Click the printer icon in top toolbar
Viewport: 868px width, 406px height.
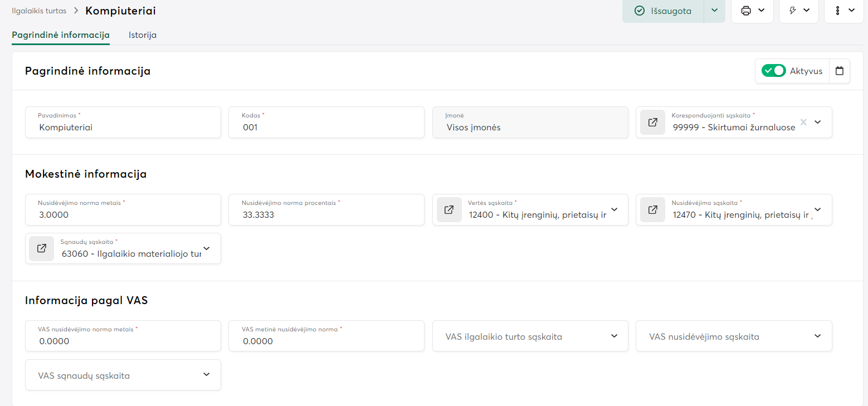point(746,11)
